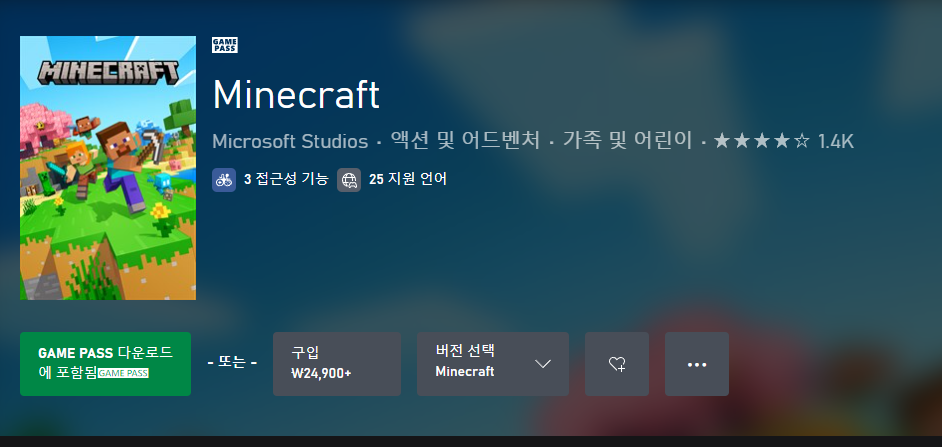Open the more options ellipsis button
Screen dimensions: 942x447
click(697, 364)
